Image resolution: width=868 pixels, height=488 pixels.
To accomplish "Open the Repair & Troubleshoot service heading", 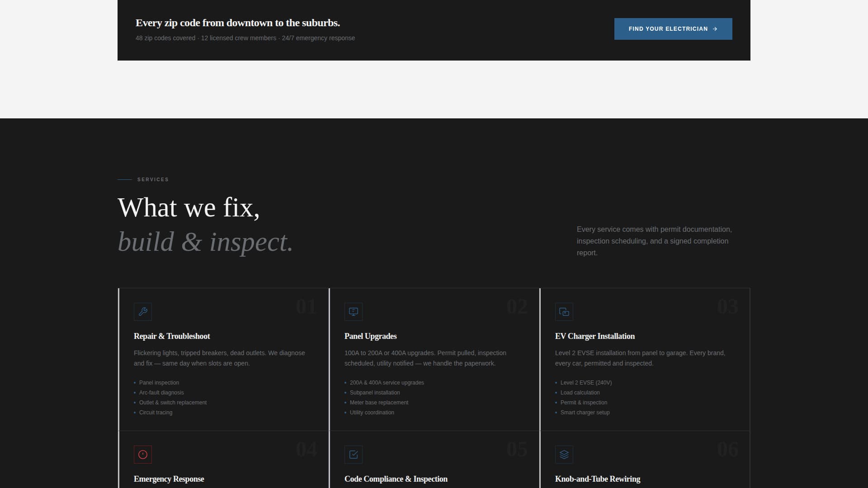I will pos(171,336).
